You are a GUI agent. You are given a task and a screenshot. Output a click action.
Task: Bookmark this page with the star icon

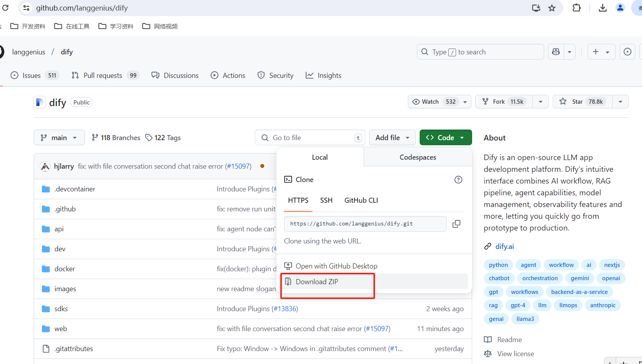coord(552,8)
